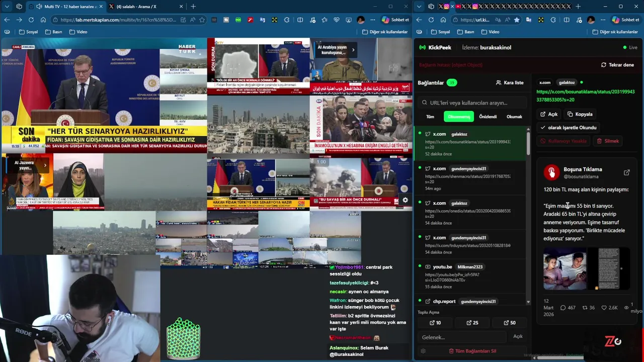
Task: Select the Önizlendi filter tab
Action: coord(488,117)
